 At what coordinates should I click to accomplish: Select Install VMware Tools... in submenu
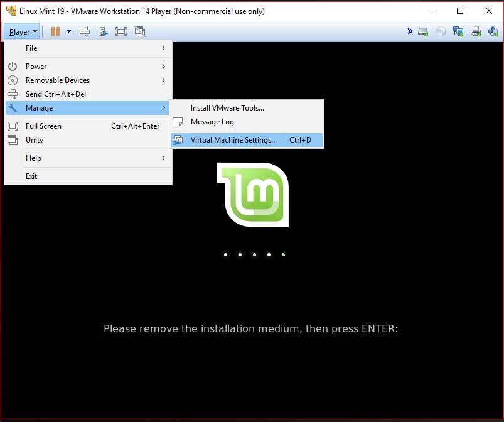(x=247, y=108)
